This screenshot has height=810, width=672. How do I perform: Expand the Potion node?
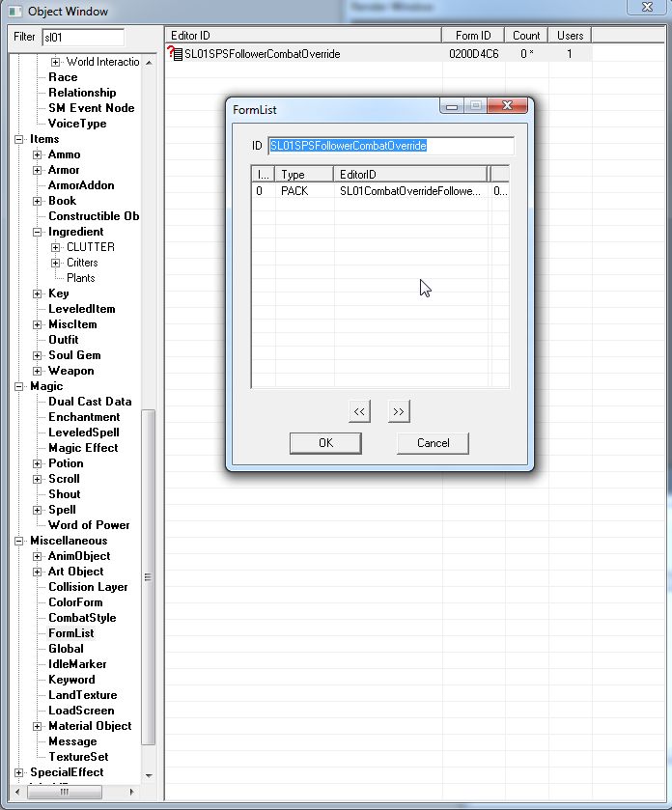coord(38,463)
